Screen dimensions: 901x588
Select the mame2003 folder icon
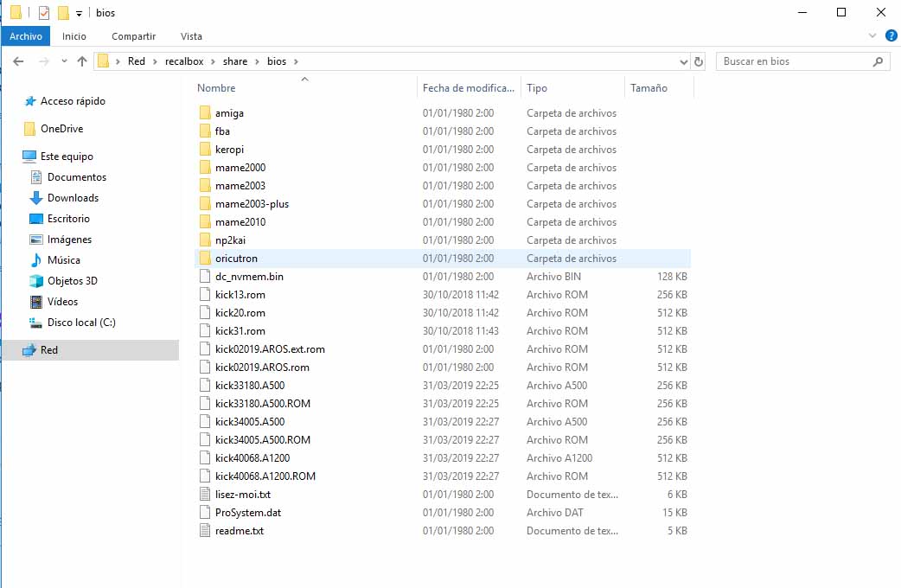(x=205, y=186)
